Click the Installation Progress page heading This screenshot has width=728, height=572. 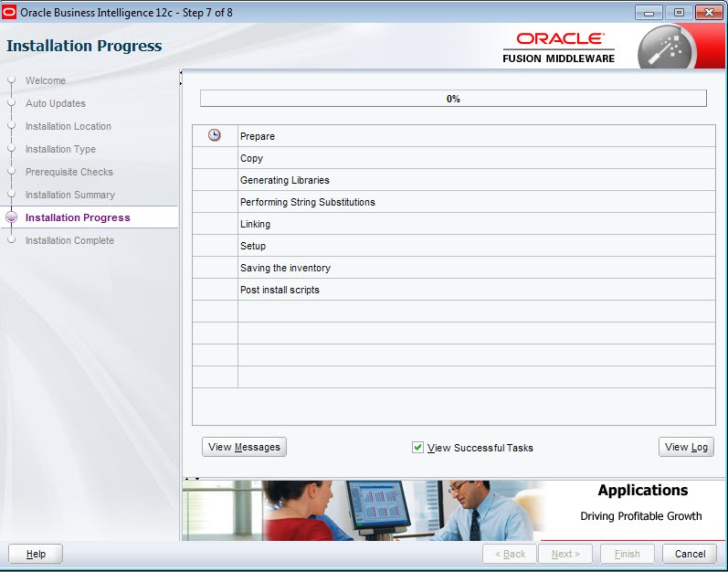84,46
